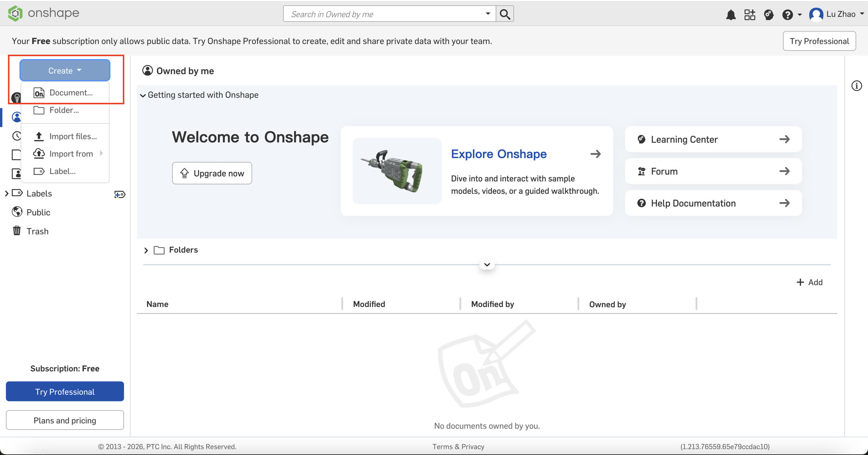Choose Import files... menu entry
This screenshot has height=455, width=868.
73,136
